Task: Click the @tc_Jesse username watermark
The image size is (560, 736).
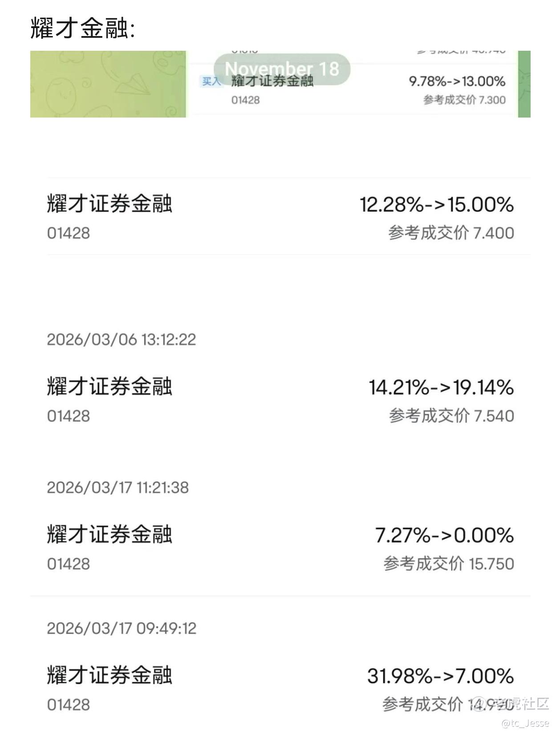Action: coord(525,723)
